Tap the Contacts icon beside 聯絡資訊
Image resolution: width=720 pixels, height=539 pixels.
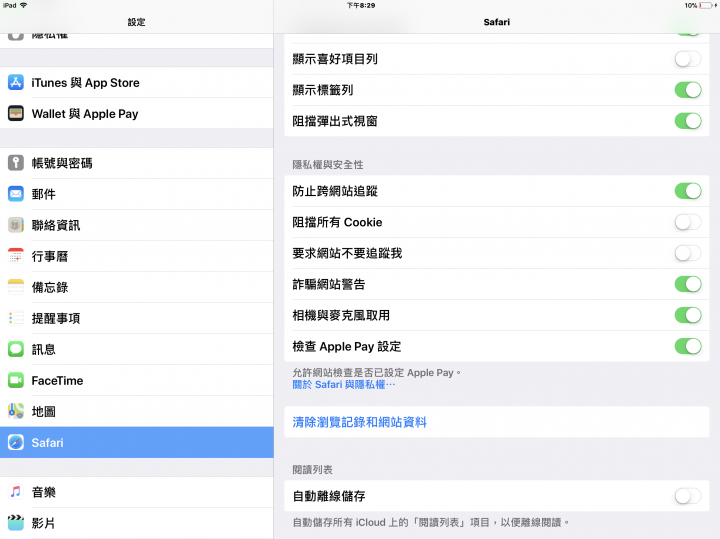(x=16, y=225)
